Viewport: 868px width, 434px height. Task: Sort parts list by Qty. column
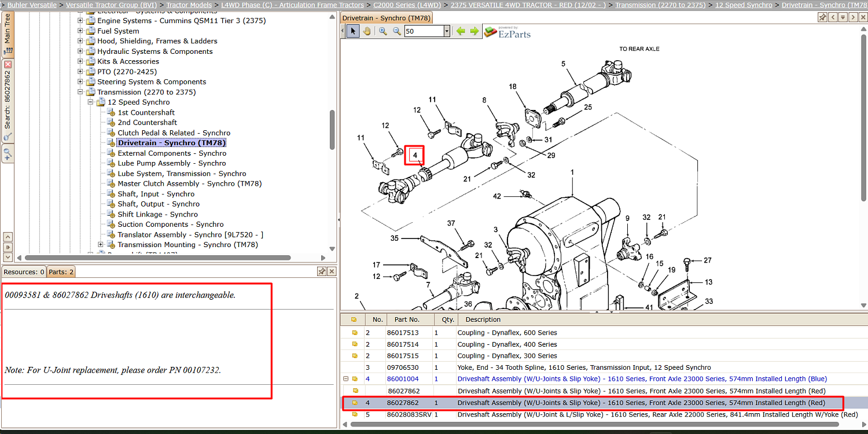445,319
